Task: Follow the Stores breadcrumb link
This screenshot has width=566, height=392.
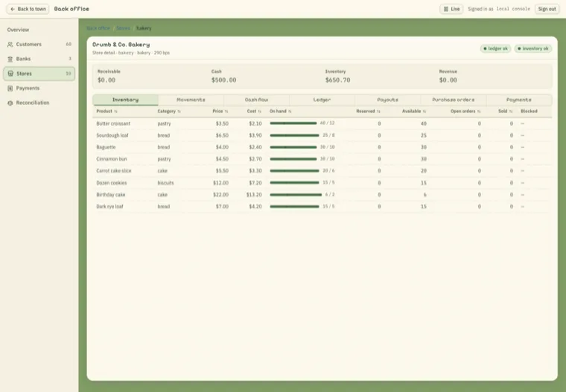Action: [123, 28]
